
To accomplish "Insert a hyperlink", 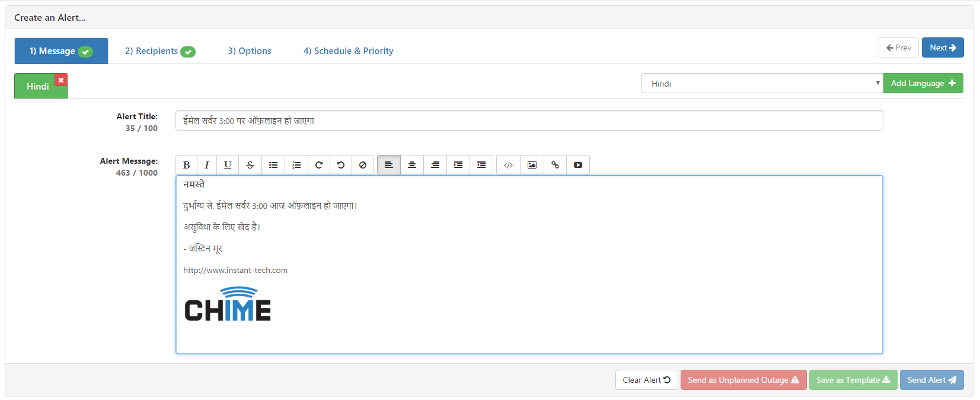I will click(x=555, y=165).
